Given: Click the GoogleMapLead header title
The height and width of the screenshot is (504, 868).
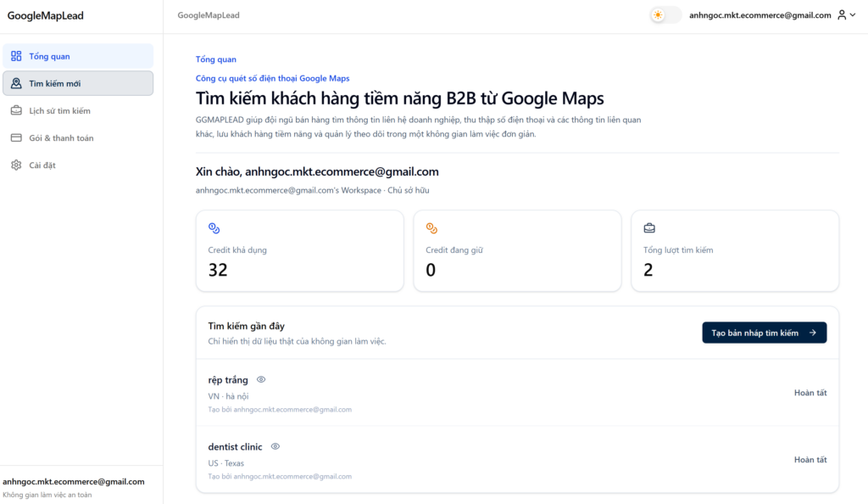Looking at the screenshot, I should tap(209, 15).
